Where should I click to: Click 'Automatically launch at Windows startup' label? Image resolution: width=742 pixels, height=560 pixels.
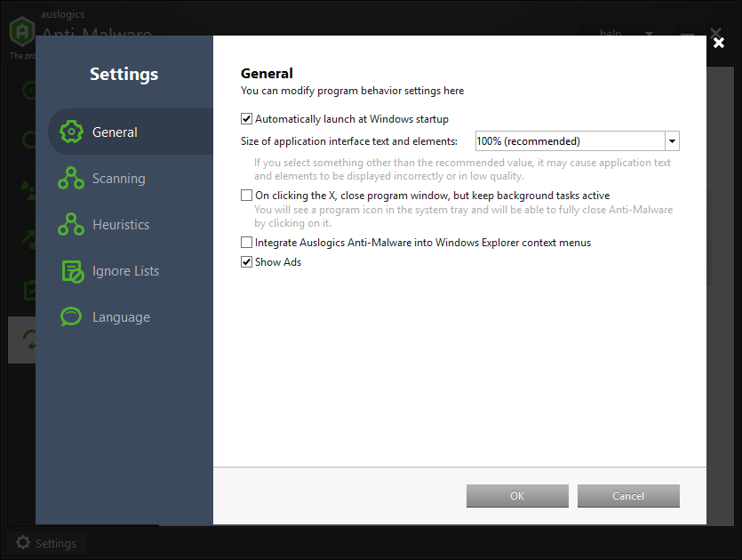point(352,119)
